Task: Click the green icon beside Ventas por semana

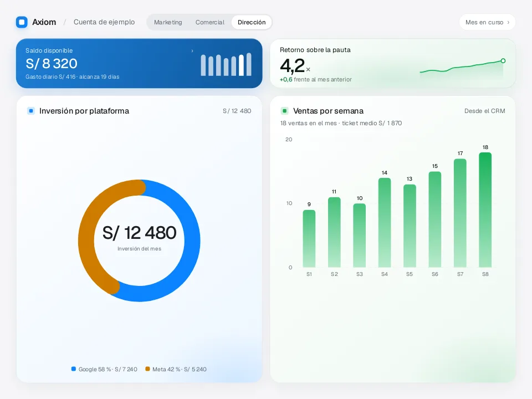Action: click(x=285, y=111)
